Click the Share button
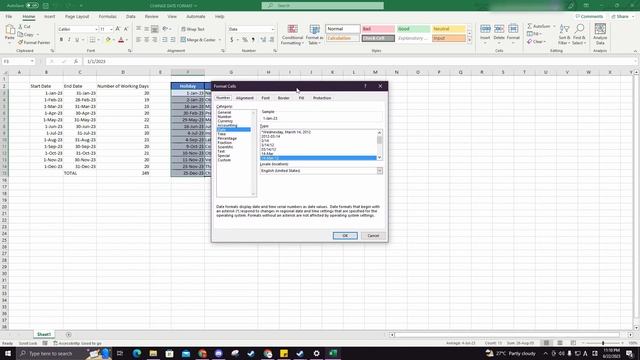 tap(620, 17)
